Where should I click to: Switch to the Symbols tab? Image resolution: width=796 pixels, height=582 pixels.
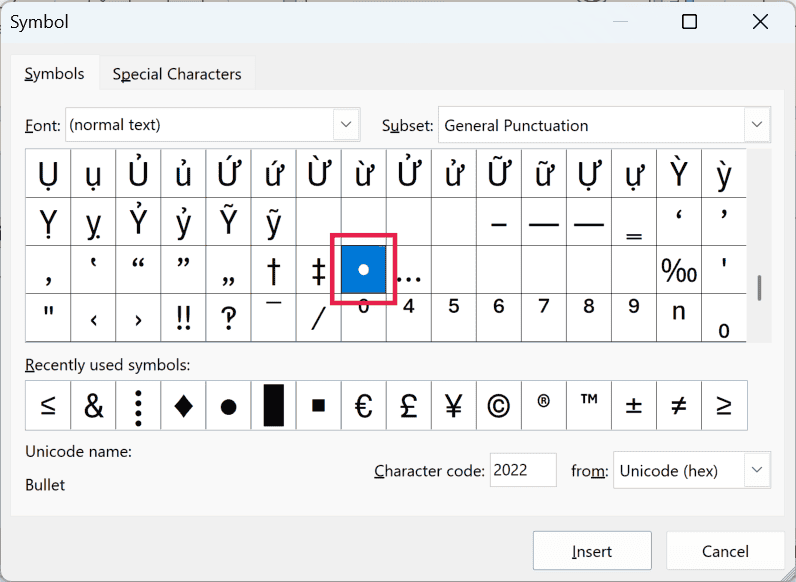pos(54,74)
